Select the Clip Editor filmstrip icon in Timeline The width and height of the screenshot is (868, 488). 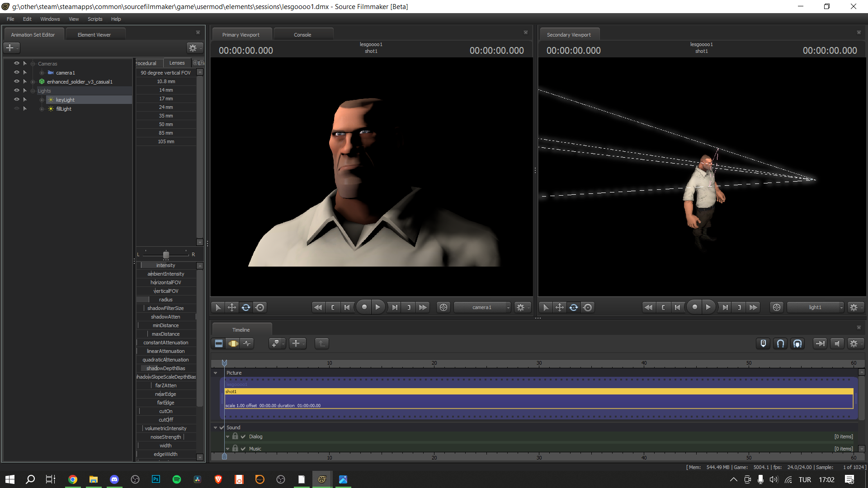tap(219, 343)
